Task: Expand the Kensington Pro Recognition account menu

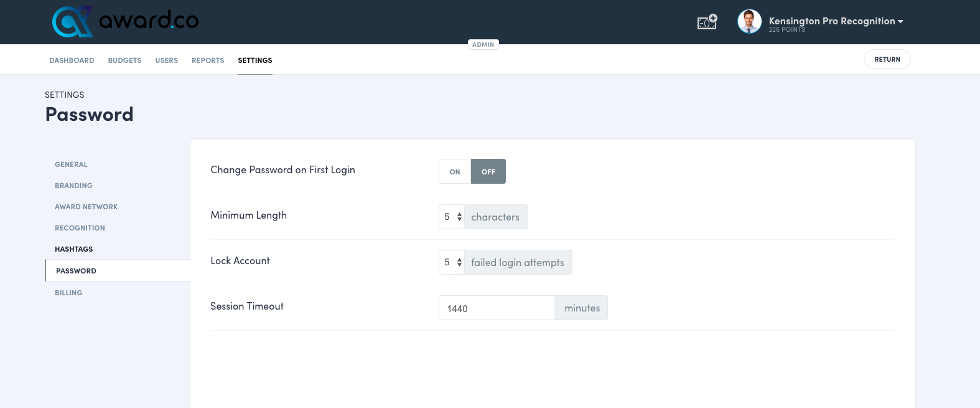Action: tap(836, 21)
